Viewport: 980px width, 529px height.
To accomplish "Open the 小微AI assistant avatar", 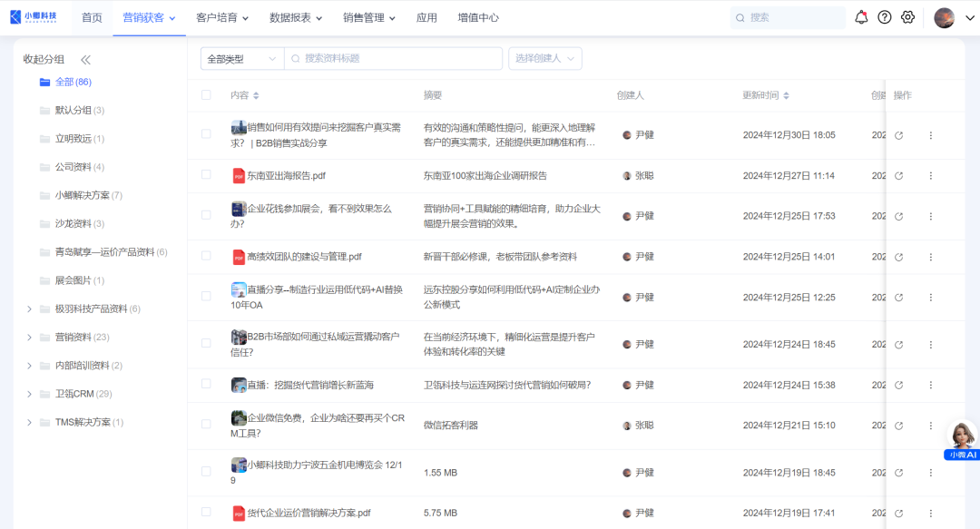I will [961, 436].
